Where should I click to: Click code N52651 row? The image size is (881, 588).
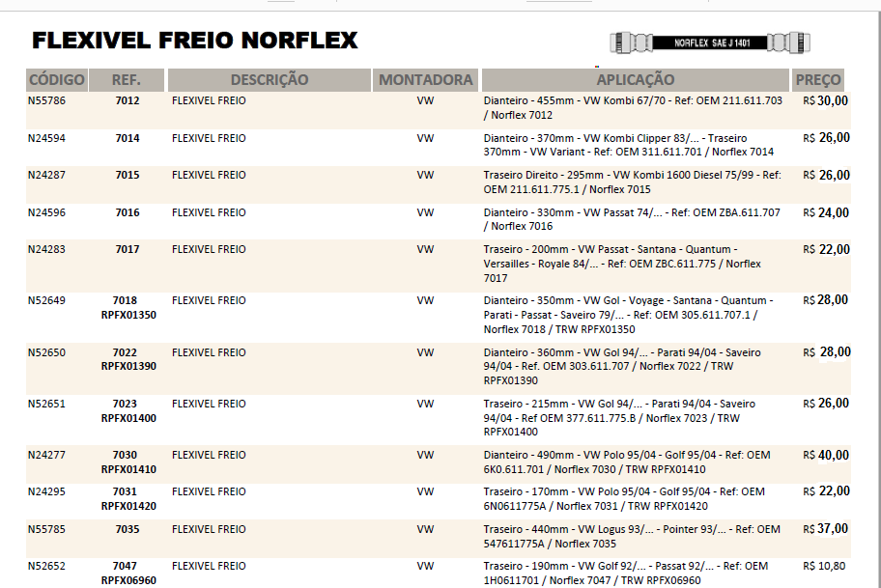(46, 404)
